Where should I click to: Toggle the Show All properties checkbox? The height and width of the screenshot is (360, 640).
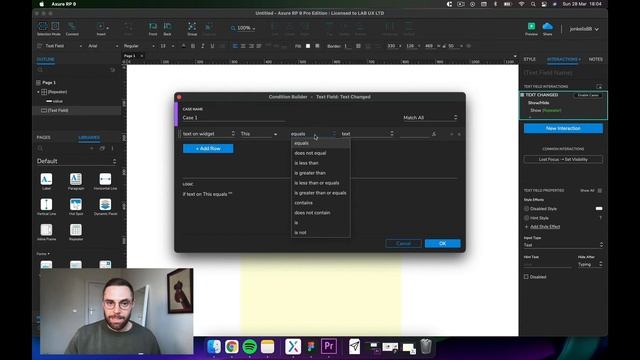coord(600,191)
